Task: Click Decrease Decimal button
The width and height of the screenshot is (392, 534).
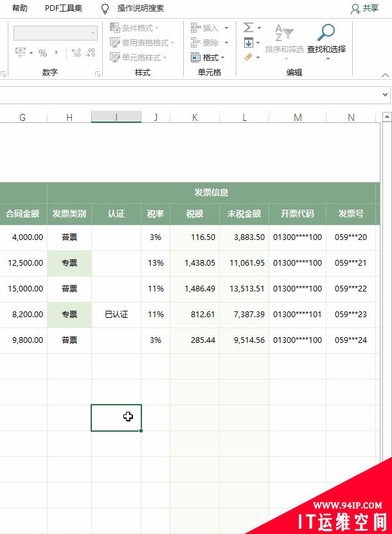Action: (x=90, y=53)
